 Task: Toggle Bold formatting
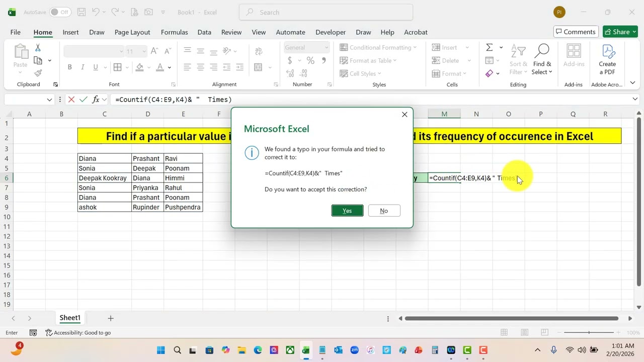69,67
